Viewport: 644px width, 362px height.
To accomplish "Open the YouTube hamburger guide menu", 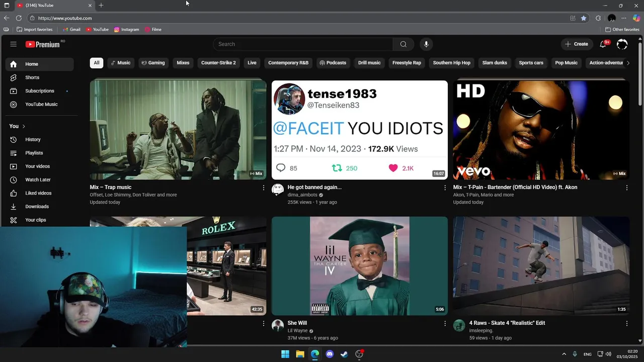I will pos(14,44).
